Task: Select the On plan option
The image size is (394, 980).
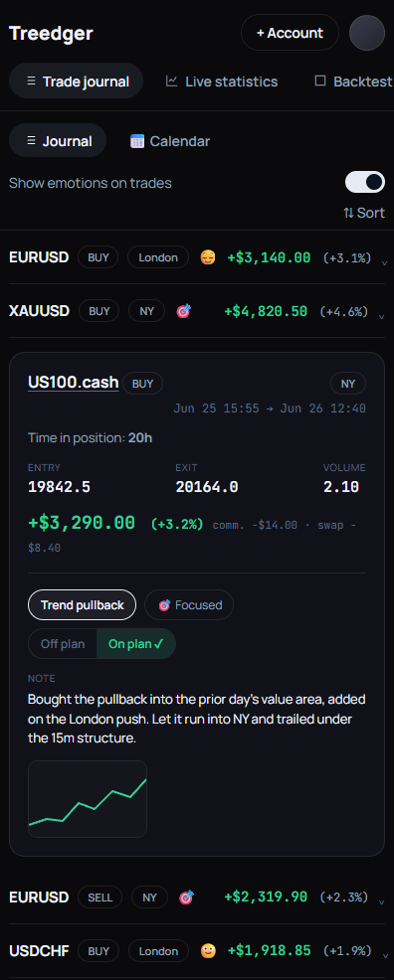Action: pyautogui.click(x=135, y=644)
